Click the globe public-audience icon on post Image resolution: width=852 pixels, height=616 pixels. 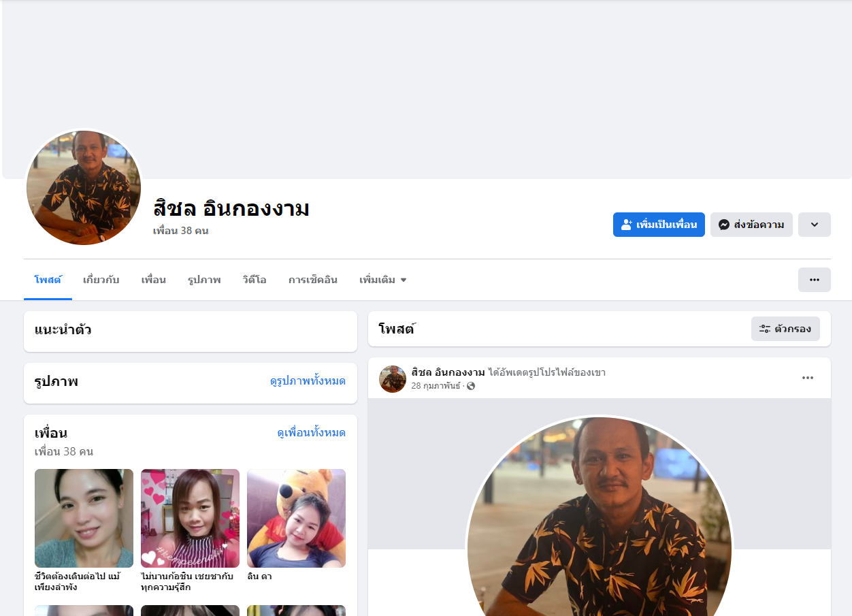click(x=471, y=386)
